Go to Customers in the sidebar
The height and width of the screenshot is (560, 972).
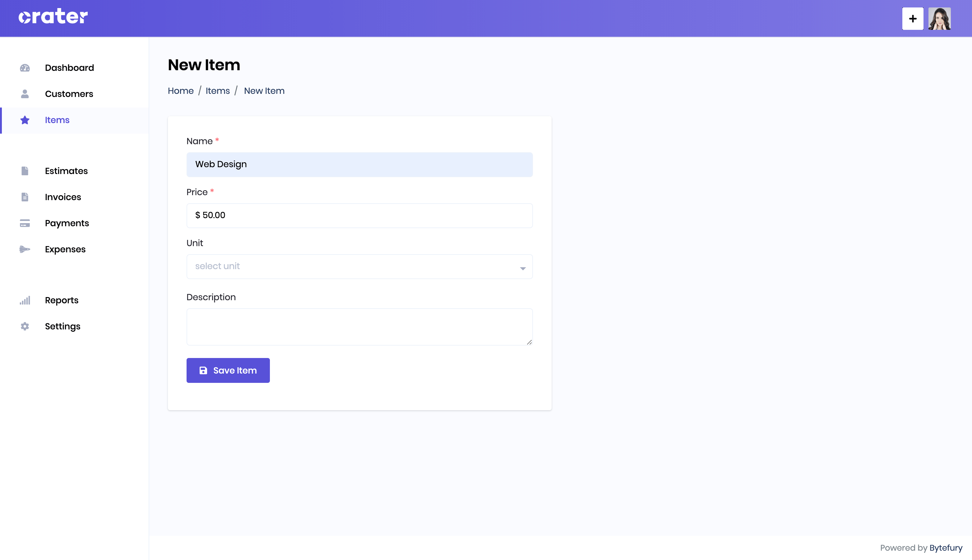pos(75,94)
